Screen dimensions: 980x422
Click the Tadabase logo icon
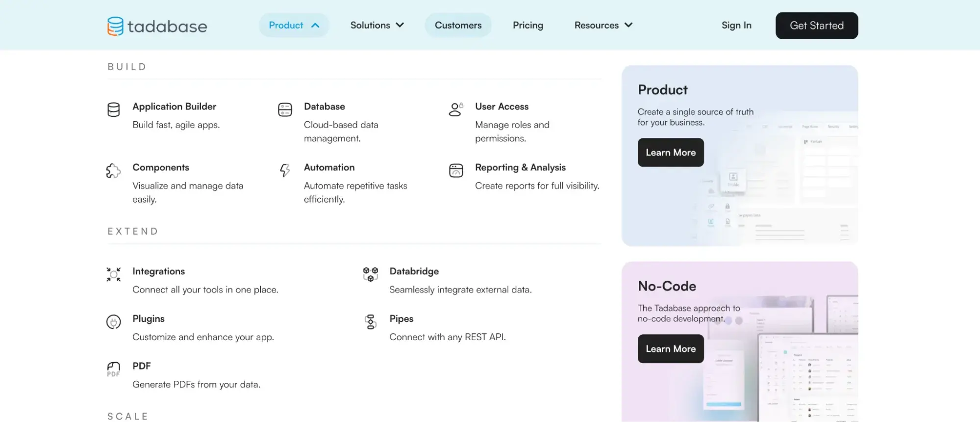(115, 26)
